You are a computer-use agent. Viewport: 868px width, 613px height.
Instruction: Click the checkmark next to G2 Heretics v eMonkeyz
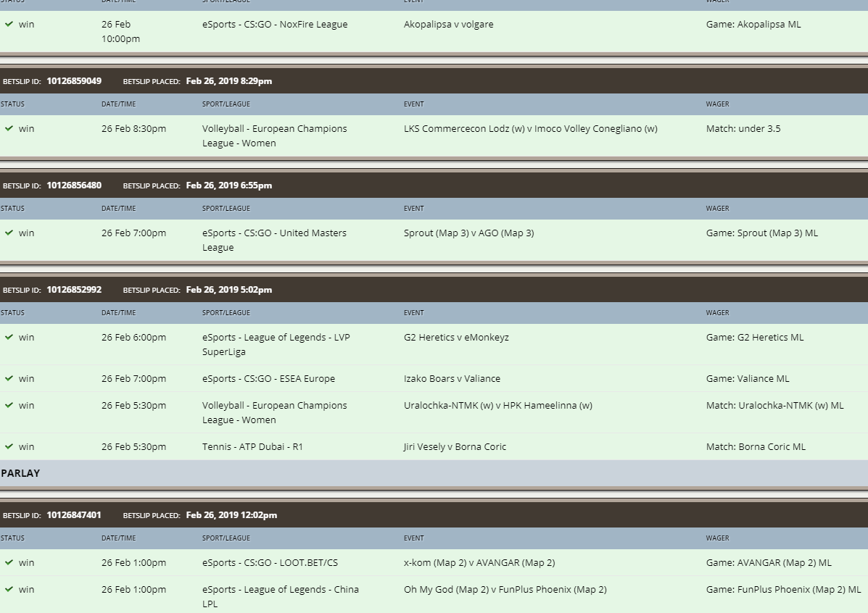coord(9,337)
